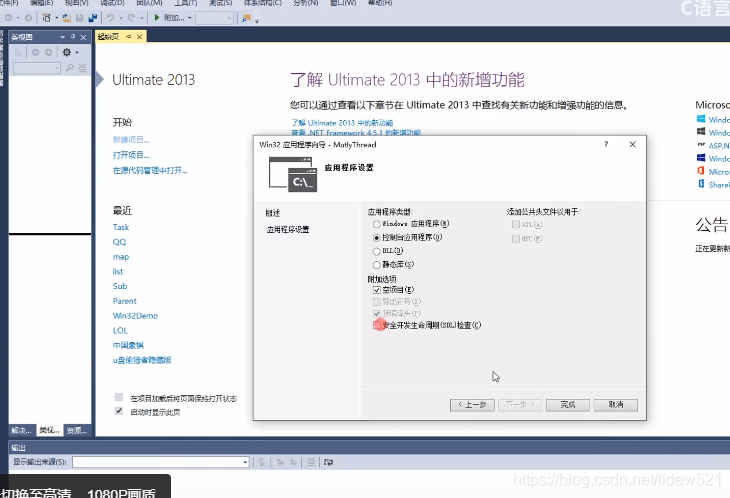Toggle the ATL header checkbox
Image resolution: width=730 pixels, height=498 pixels.
(515, 225)
